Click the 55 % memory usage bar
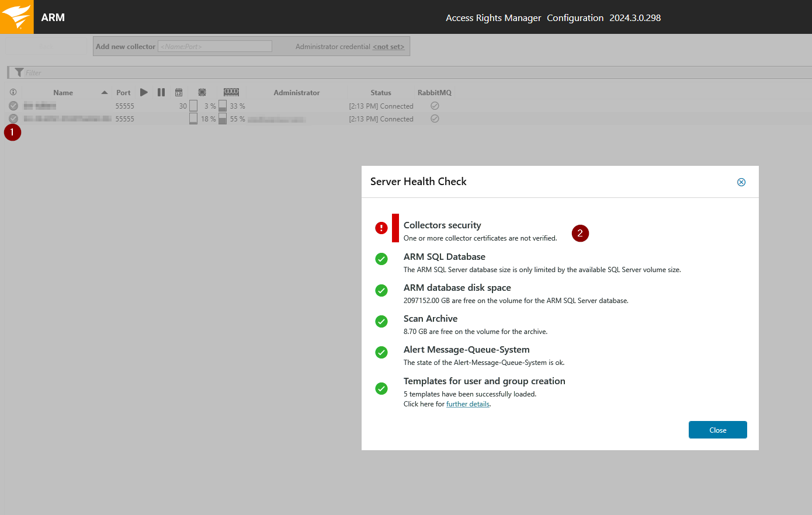This screenshot has height=515, width=812. (x=223, y=119)
